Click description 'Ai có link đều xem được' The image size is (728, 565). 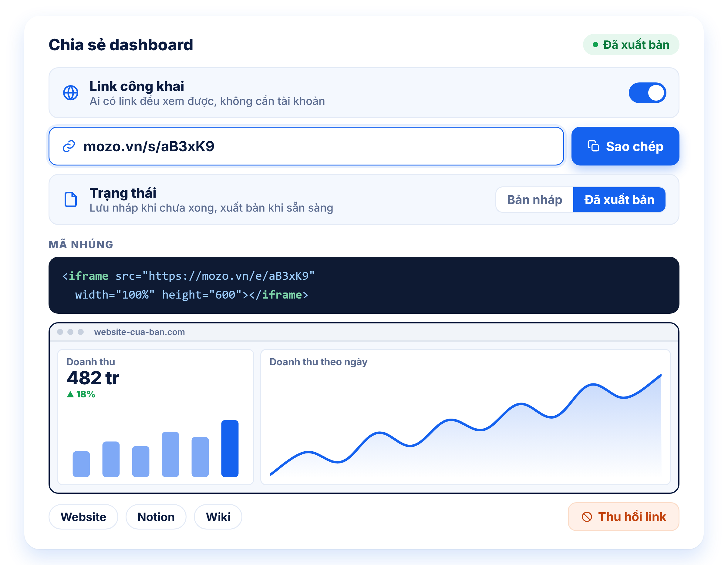[x=207, y=101]
